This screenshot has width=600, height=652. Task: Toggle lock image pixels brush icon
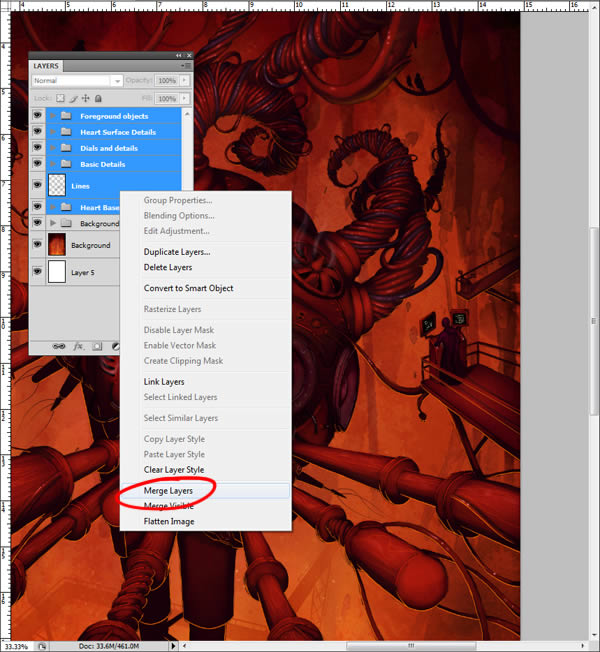coord(73,99)
